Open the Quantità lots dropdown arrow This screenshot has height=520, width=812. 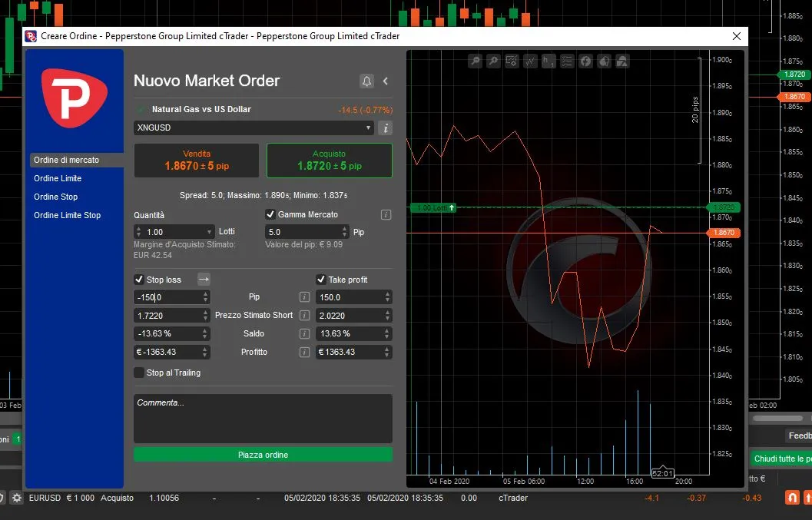(209, 232)
